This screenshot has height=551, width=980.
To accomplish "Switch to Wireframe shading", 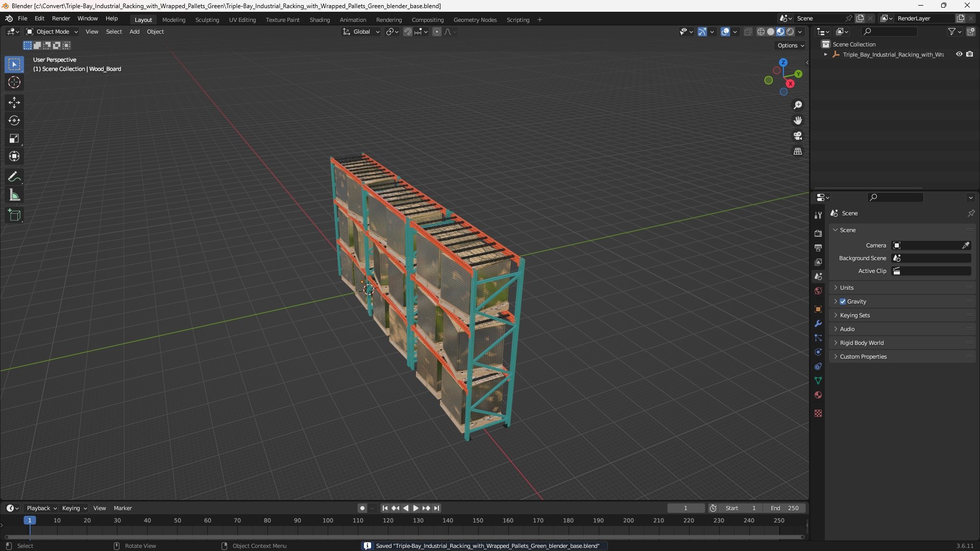I will pos(761,32).
